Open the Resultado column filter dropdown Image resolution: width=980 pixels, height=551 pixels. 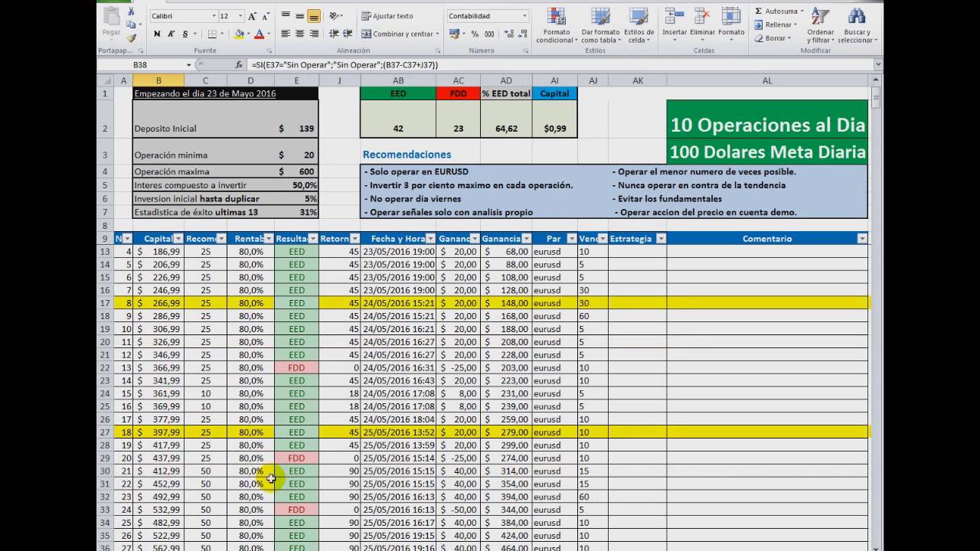coord(313,239)
